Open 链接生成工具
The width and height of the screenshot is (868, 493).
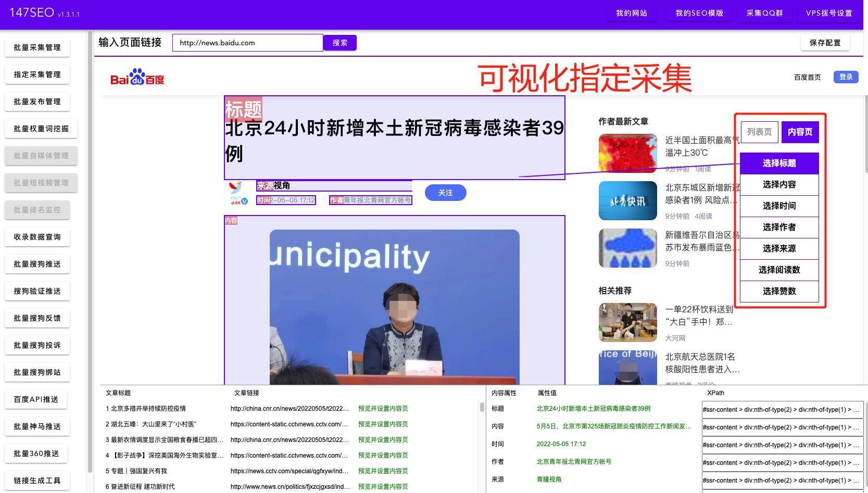[36, 481]
